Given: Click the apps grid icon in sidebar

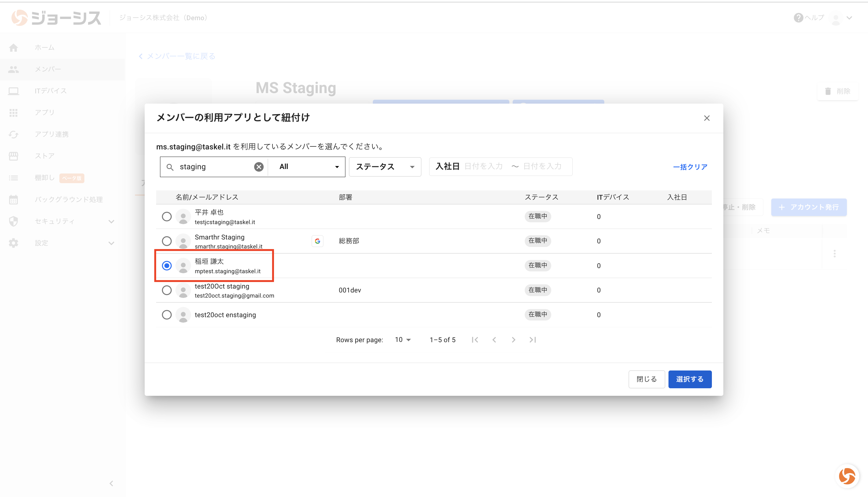Looking at the screenshot, I should pos(13,113).
